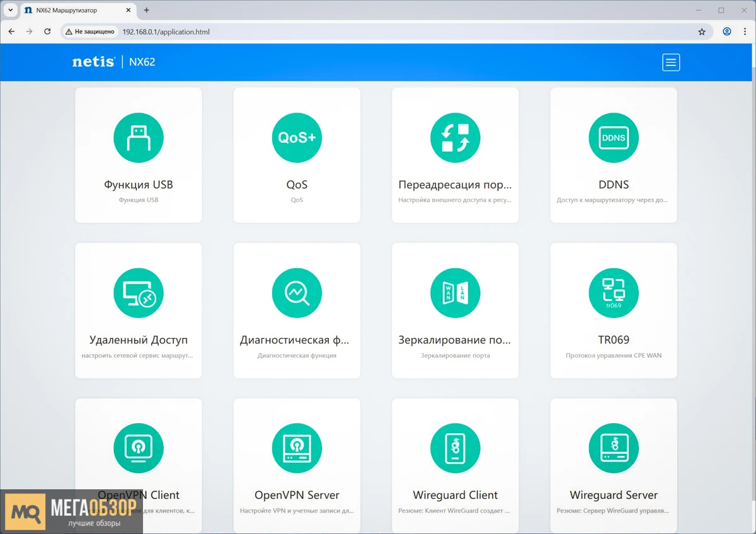Click the Протокол управления CPE WAN text
Image resolution: width=756 pixels, height=534 pixels.
pyautogui.click(x=614, y=356)
